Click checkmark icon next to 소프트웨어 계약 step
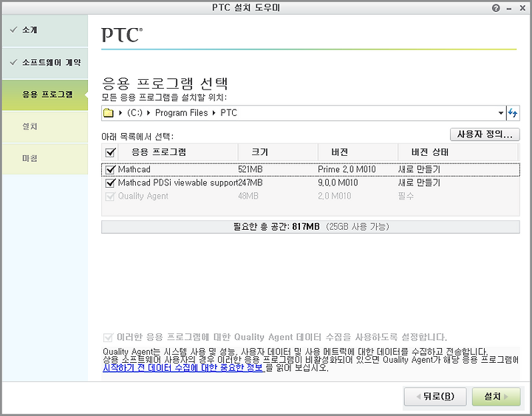 13,62
